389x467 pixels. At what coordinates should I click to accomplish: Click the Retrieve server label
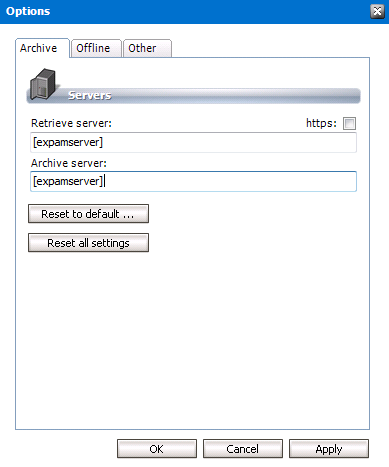pyautogui.click(x=71, y=123)
